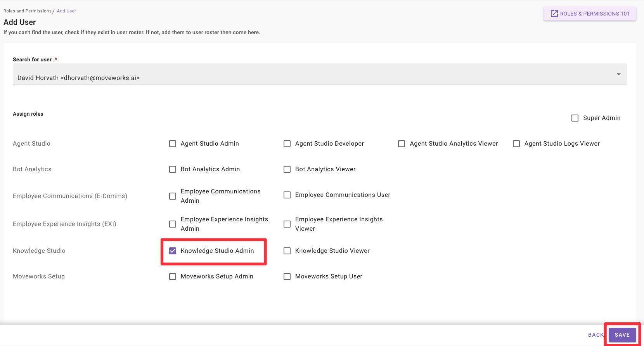Tick Agent Studio Logs Viewer checkbox
The height and width of the screenshot is (346, 644).
coord(516,144)
